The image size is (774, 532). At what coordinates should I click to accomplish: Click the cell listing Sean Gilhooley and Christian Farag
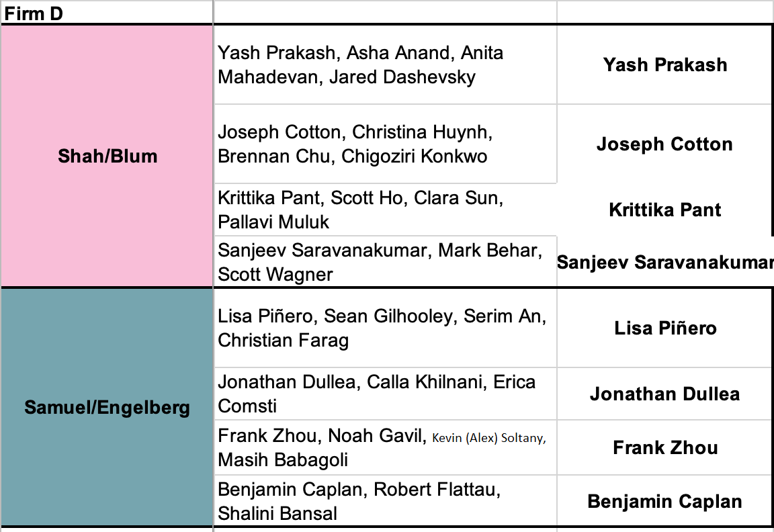tap(384, 328)
